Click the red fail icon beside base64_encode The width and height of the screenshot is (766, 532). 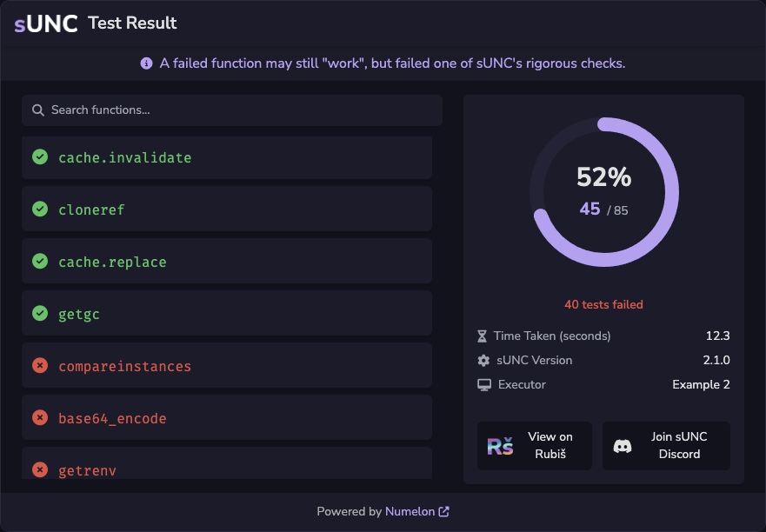(40, 417)
